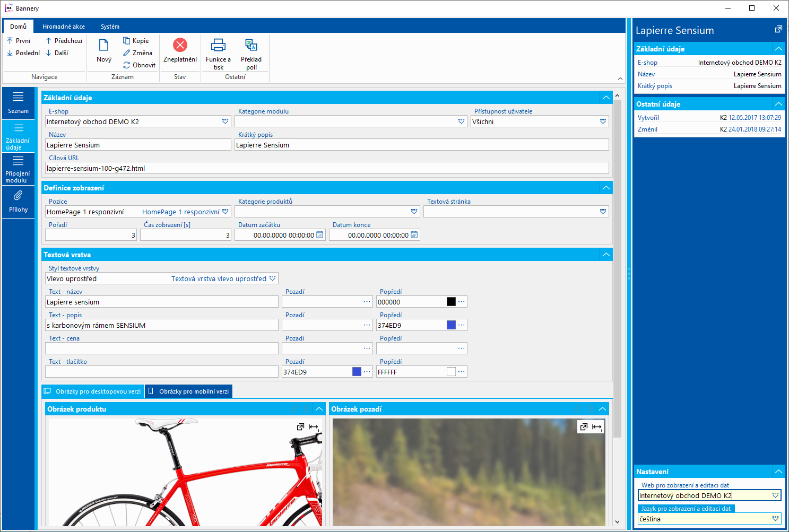Click the Změna edit pencil icon
The width and height of the screenshot is (789, 532).
tap(127, 53)
